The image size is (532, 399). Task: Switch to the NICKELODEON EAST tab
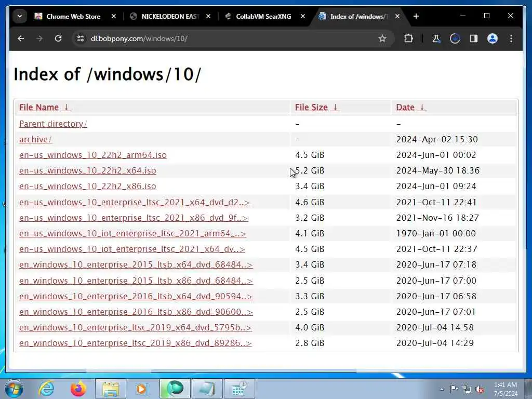point(170,16)
